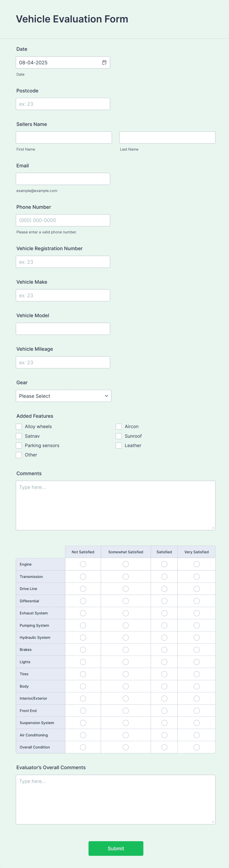The height and width of the screenshot is (868, 229).
Task: Enable Parking sensors feature
Action: (19, 445)
